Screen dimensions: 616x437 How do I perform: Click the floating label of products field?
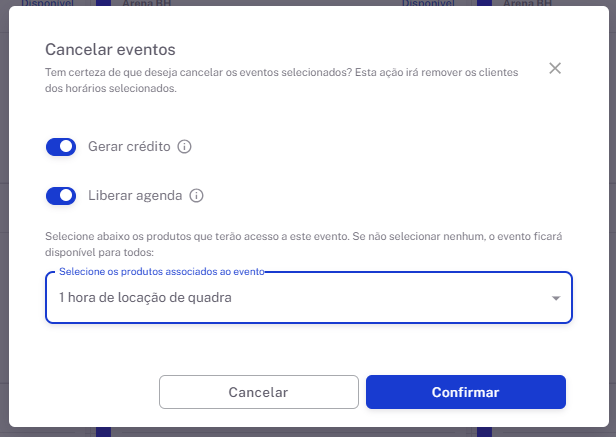point(166,271)
